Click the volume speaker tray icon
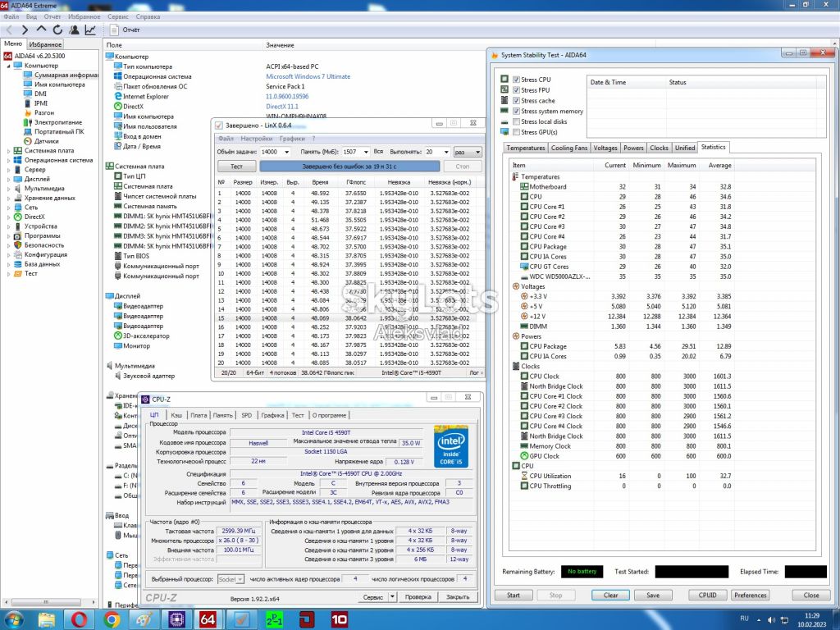The height and width of the screenshot is (630, 840). (x=771, y=620)
